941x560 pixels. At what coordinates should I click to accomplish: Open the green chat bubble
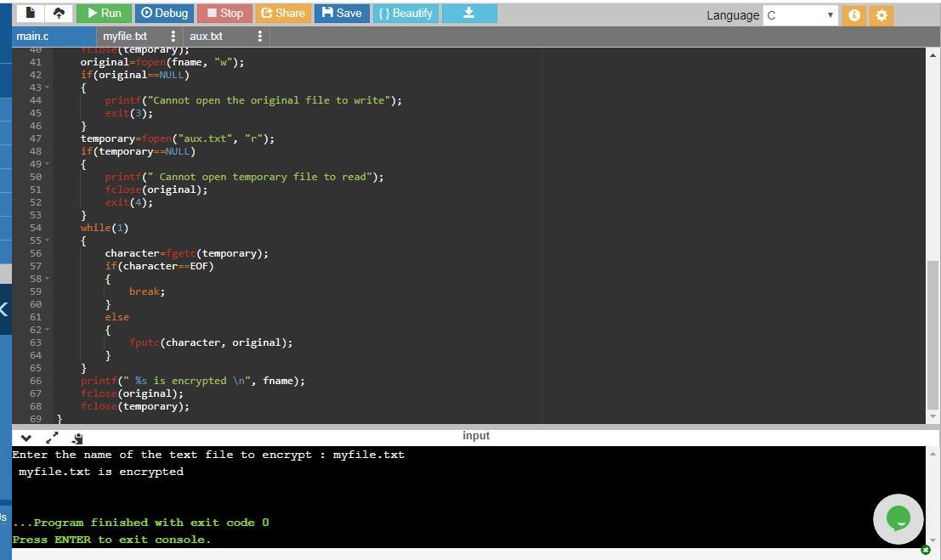click(x=898, y=518)
